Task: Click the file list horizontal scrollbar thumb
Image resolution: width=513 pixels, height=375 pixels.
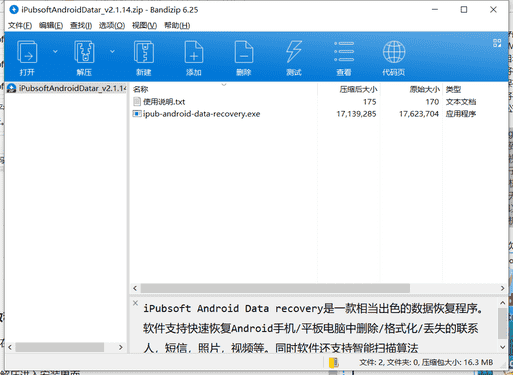Action: (x=275, y=288)
